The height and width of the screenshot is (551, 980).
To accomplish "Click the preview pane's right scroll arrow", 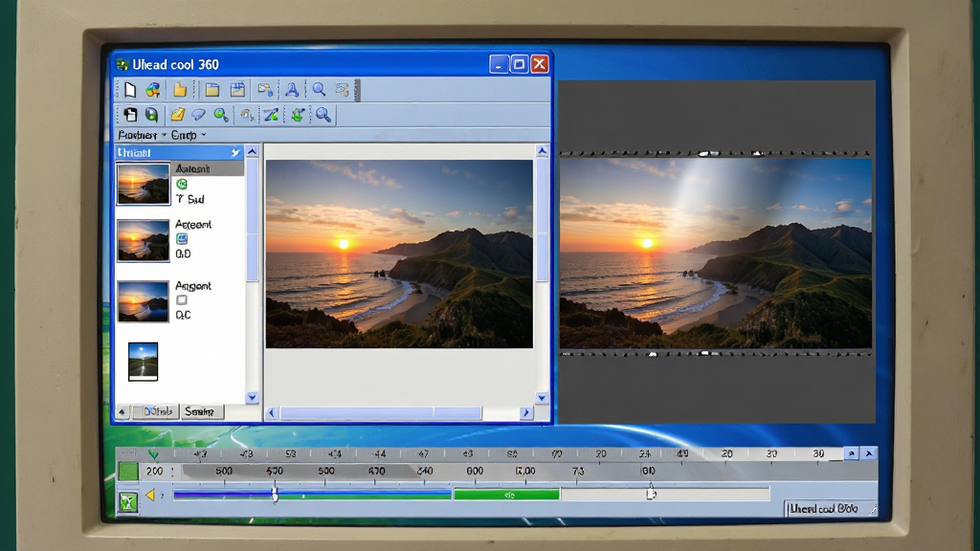I will (526, 413).
